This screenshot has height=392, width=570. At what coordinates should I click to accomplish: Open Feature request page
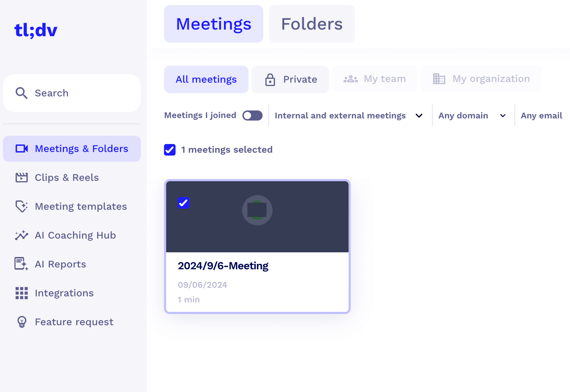72,322
